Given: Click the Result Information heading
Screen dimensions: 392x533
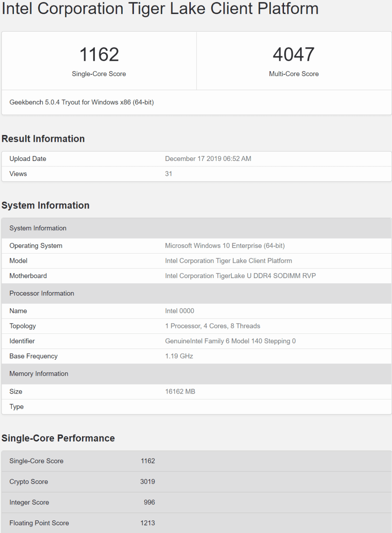Looking at the screenshot, I should [43, 139].
